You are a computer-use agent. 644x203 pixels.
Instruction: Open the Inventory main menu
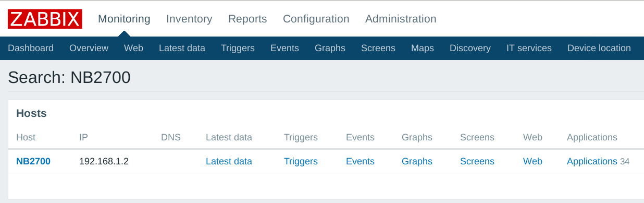[x=189, y=19]
